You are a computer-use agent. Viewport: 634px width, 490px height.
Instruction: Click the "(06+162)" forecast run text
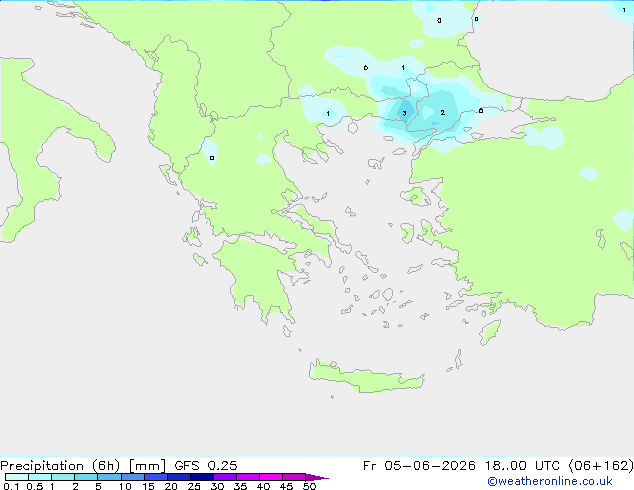tap(601, 466)
